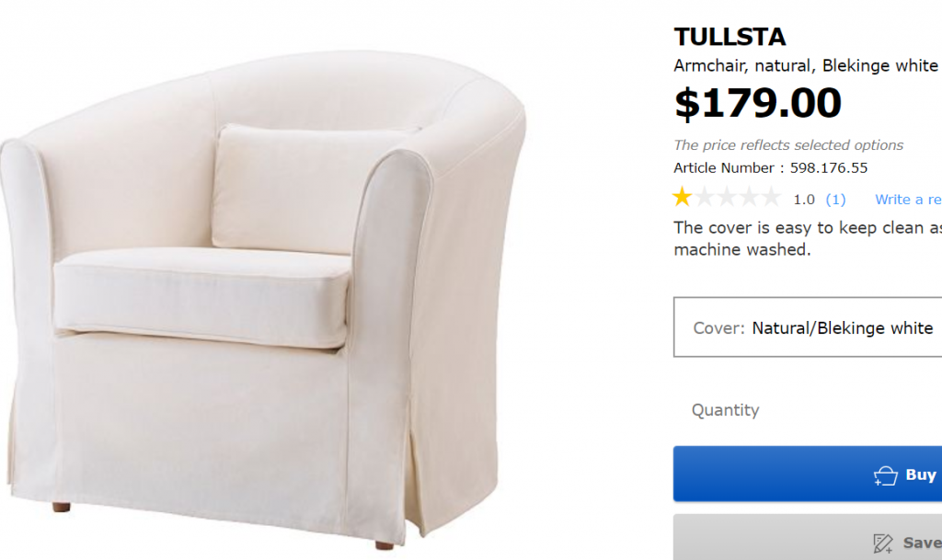Click the TULLSTA product title
Viewport: 942px width, 560px height.
pyautogui.click(x=729, y=37)
